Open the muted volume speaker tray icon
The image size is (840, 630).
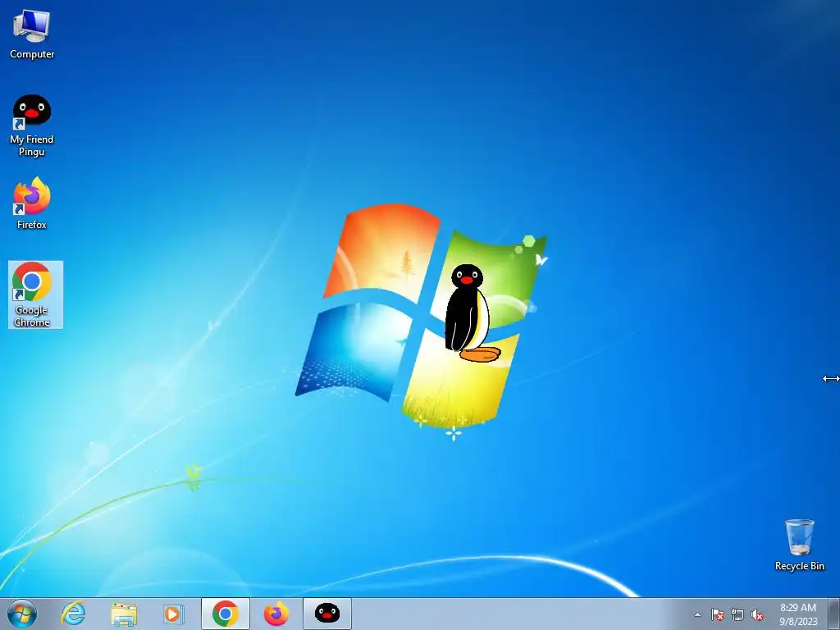pos(757,615)
